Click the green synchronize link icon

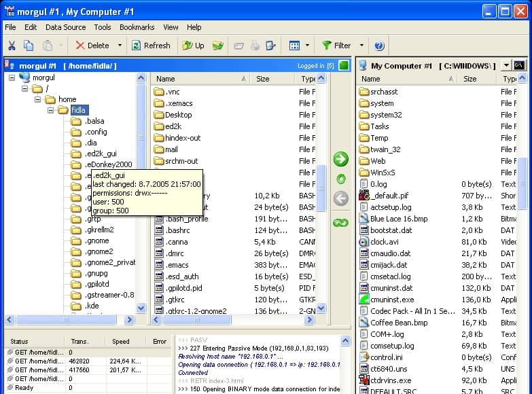pos(340,223)
